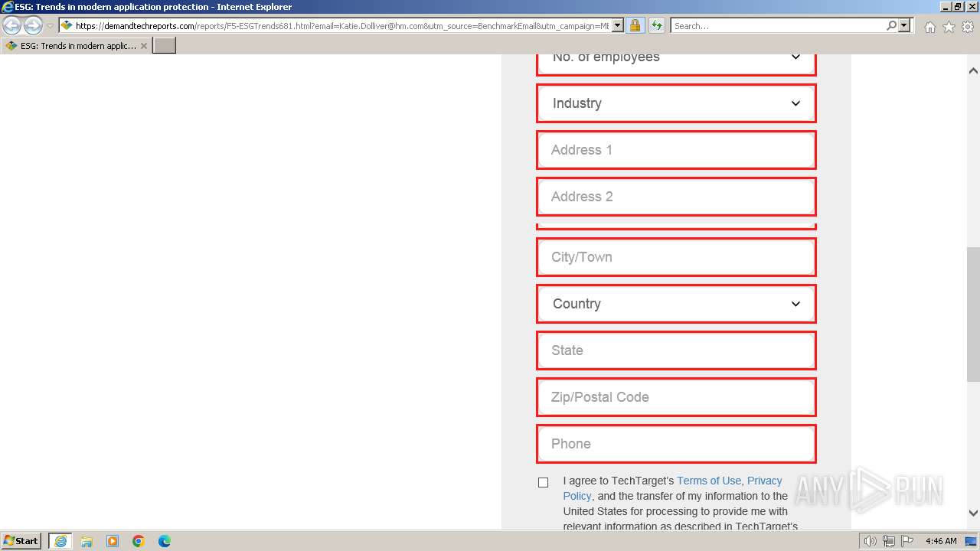Image resolution: width=980 pixels, height=551 pixels.
Task: Click Internet Explorer taskbar icon
Action: 60,541
